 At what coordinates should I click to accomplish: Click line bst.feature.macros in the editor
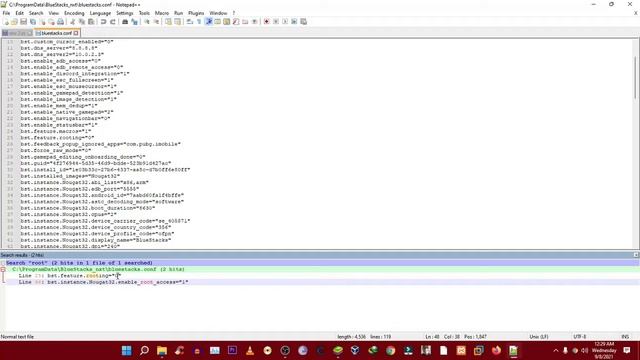[x=56, y=131]
